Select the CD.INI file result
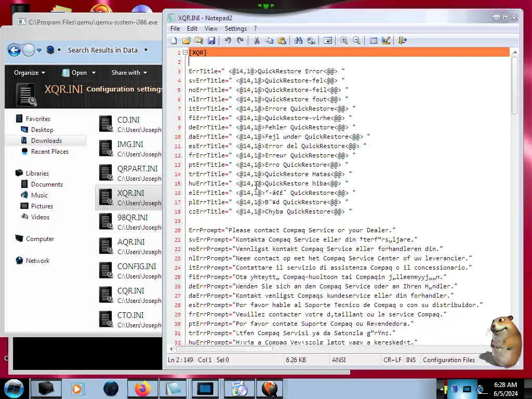The image size is (532, 399). 129,124
